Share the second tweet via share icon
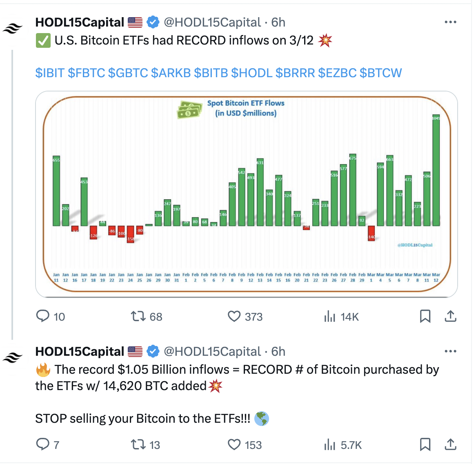476x464 pixels. [451, 444]
